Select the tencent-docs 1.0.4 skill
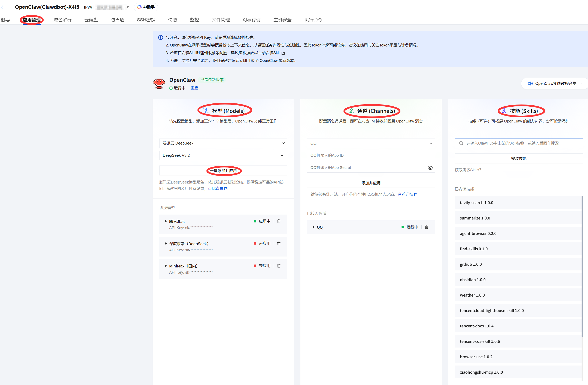 point(518,326)
